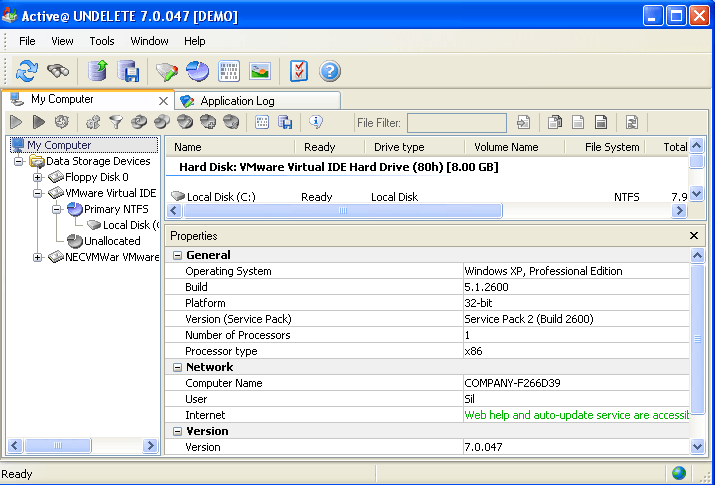The height and width of the screenshot is (485, 715).
Task: Click the blue pie chart toolbar icon
Action: [x=198, y=71]
